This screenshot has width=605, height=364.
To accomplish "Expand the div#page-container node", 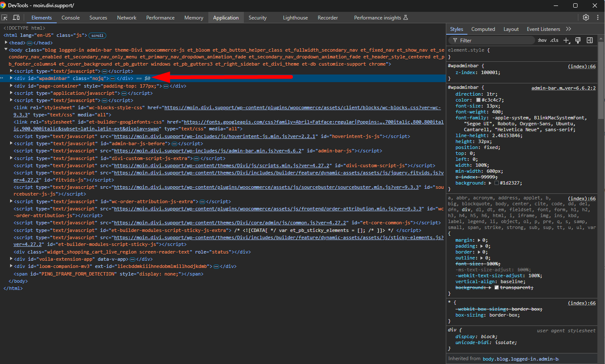I will 11,86.
